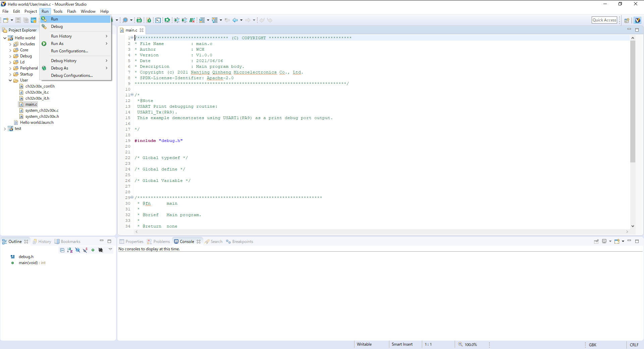Image resolution: width=644 pixels, height=349 pixels.
Task: Click the Save toolbar icon
Action: 18,20
